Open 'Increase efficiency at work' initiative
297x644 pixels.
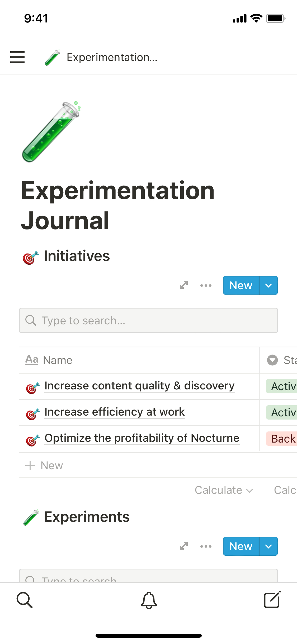pos(115,412)
